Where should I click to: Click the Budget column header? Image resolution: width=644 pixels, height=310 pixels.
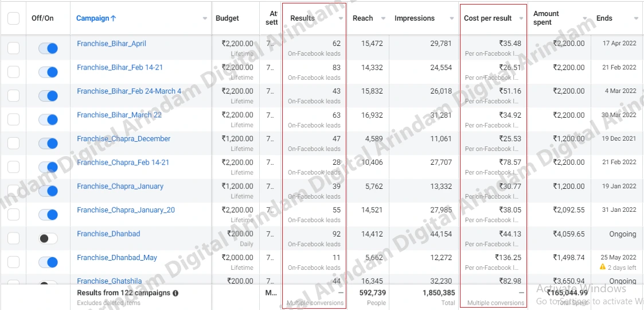(x=227, y=18)
